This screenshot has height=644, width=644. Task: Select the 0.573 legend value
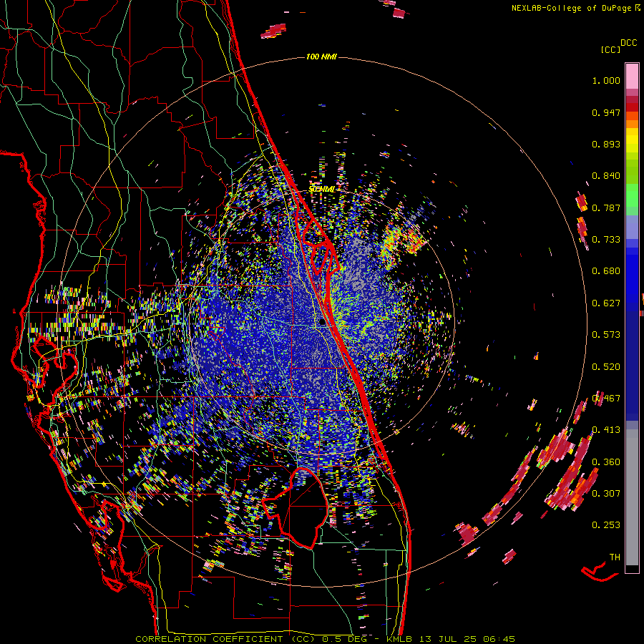(606, 335)
